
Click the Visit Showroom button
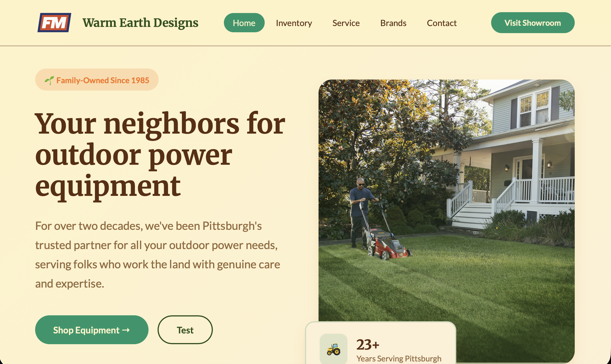[533, 23]
